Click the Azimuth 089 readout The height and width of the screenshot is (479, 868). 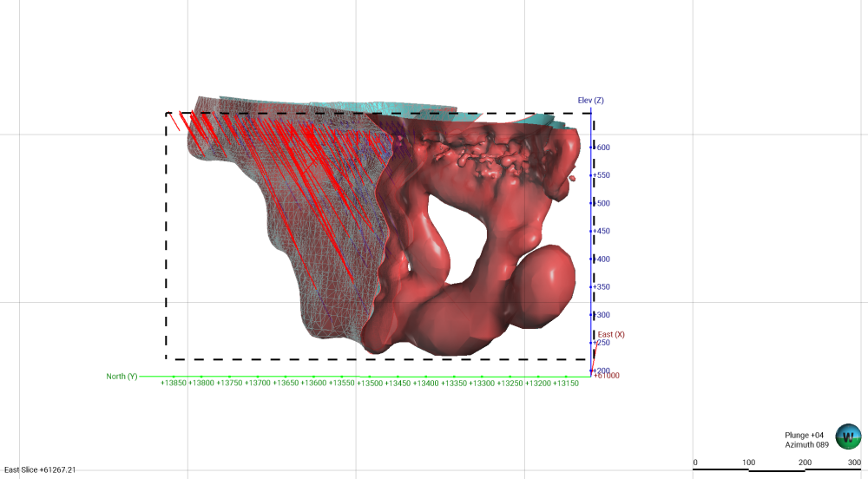point(806,444)
